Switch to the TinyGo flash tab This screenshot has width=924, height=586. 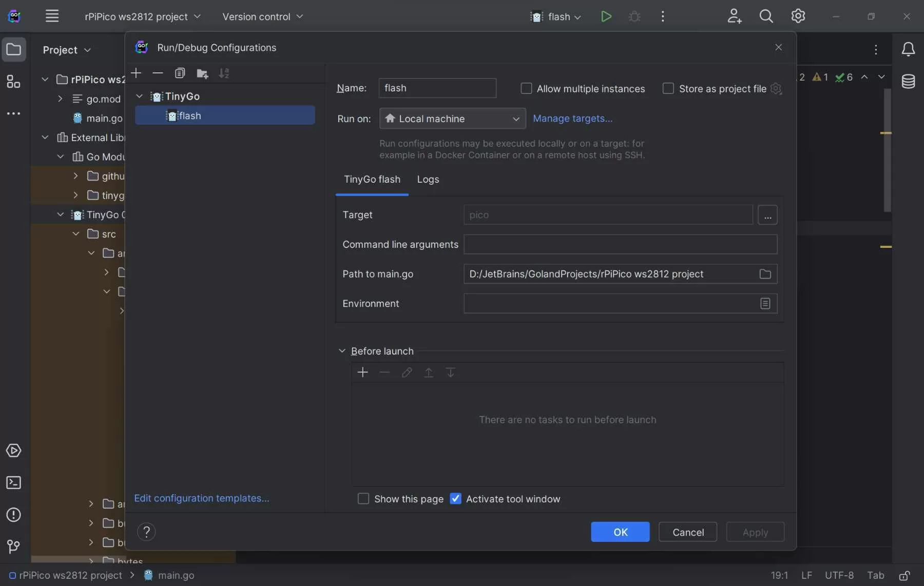[x=372, y=179]
